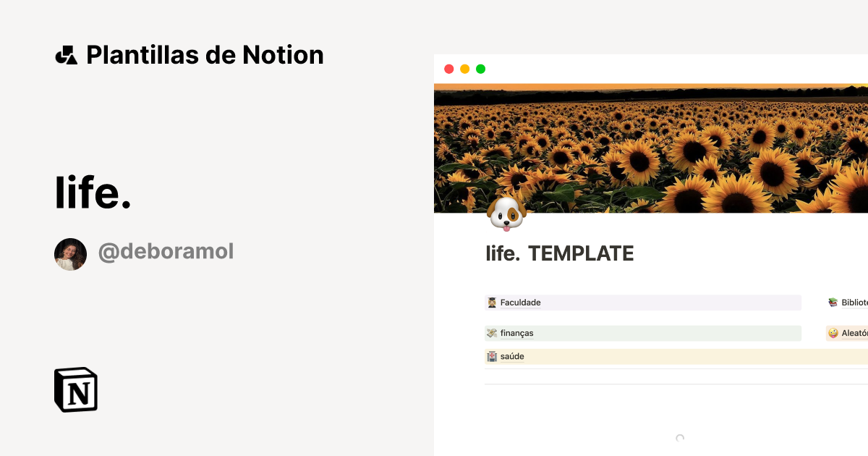Click the 'life. TEMPLATE' page title
The height and width of the screenshot is (456, 868).
(559, 253)
